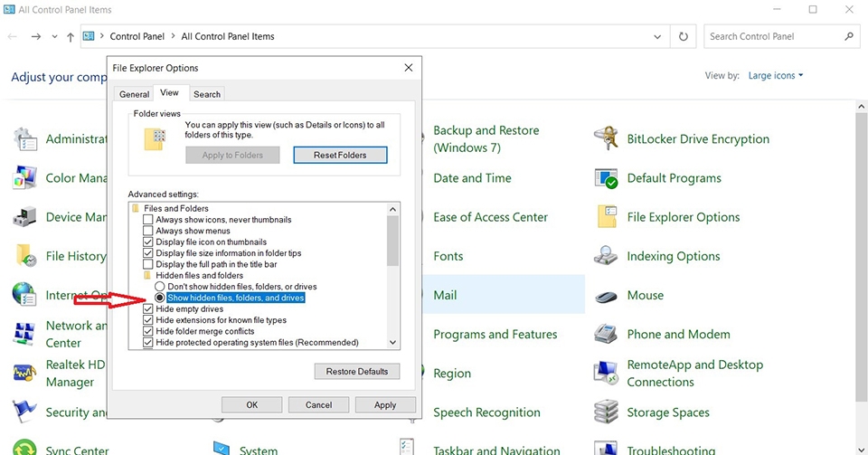Select Don't show hidden files radio option
The image size is (868, 455).
pyautogui.click(x=159, y=287)
